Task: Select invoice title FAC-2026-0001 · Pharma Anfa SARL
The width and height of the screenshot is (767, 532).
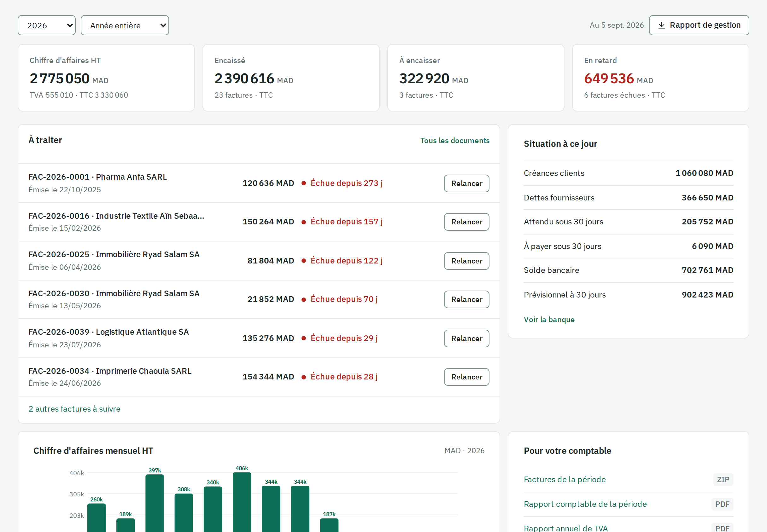Action: 98,177
